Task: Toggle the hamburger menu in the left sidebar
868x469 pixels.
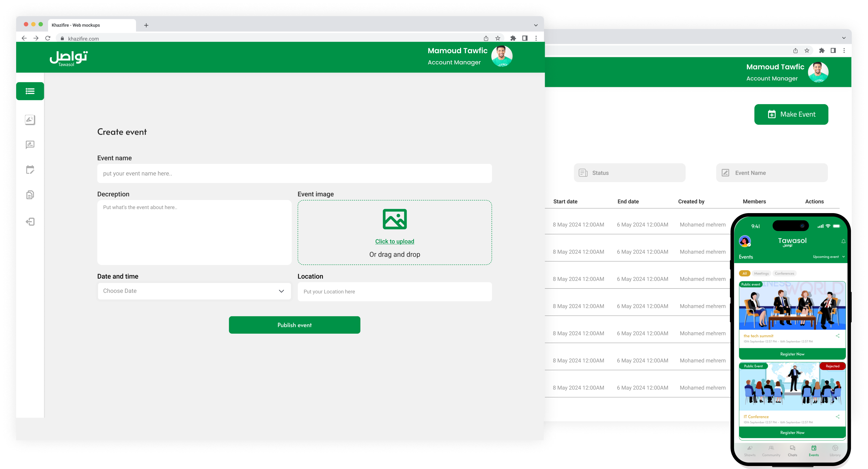Action: coord(30,91)
